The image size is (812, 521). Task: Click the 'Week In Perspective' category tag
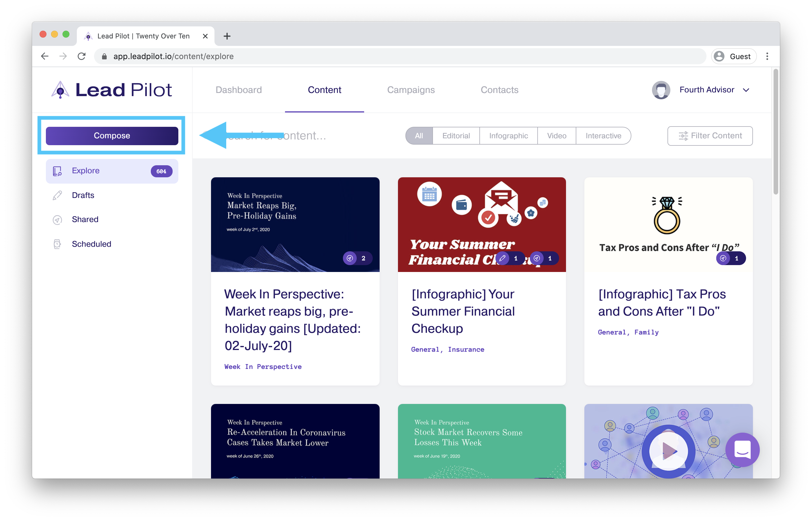(263, 366)
